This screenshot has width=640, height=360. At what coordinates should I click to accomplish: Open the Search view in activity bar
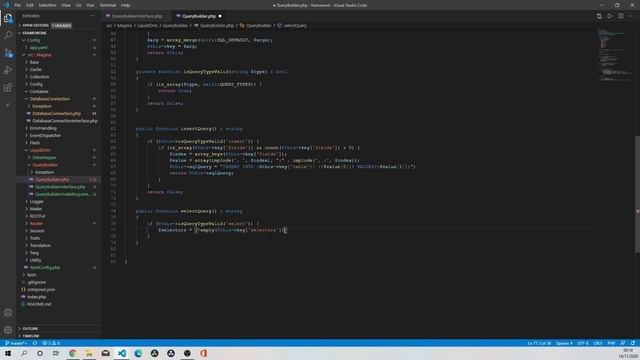[8, 36]
